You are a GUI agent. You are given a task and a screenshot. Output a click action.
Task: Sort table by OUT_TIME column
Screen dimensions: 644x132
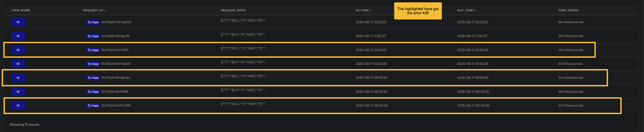[466, 10]
